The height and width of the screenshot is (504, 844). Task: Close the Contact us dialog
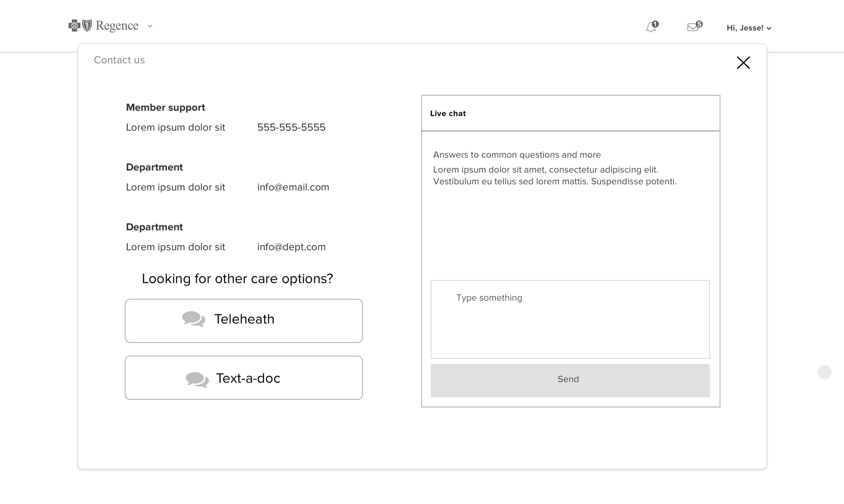(743, 63)
